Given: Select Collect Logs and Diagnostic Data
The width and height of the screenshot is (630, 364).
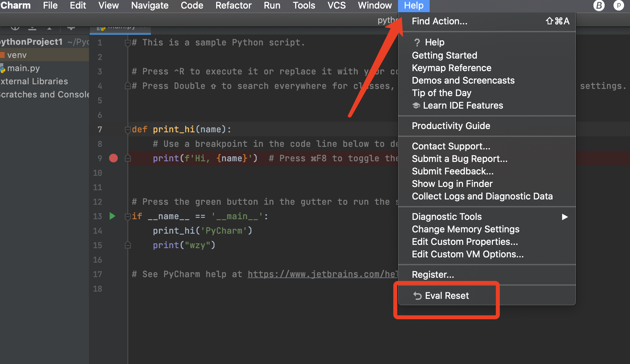Looking at the screenshot, I should [487, 196].
